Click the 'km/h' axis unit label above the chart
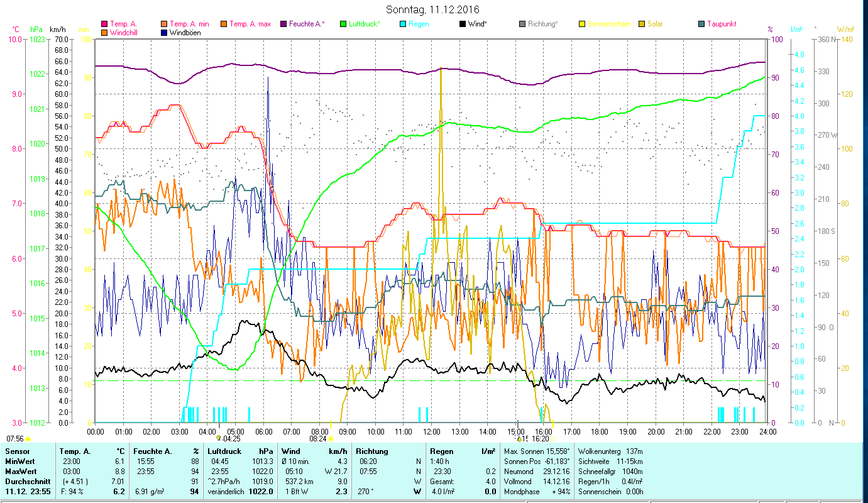The image size is (868, 503). click(57, 29)
